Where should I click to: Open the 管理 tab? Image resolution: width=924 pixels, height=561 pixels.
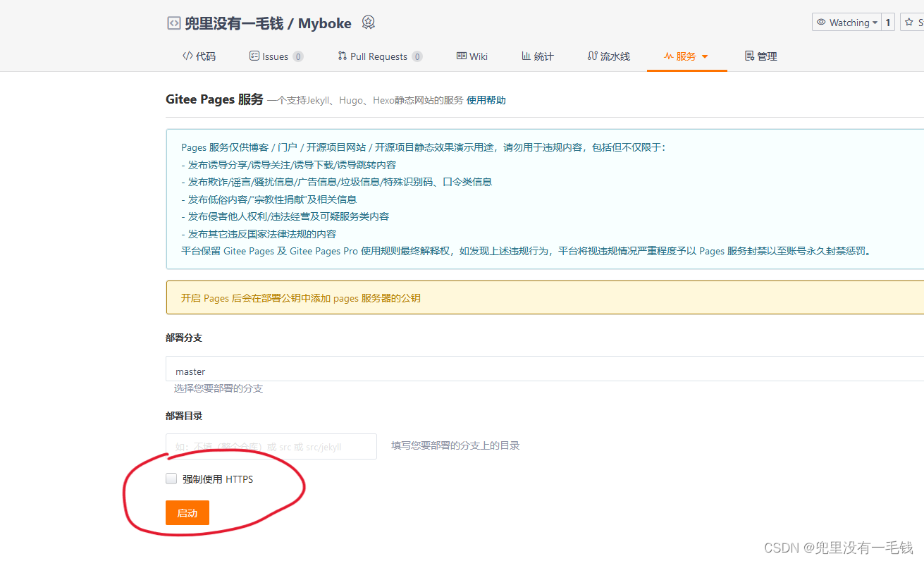[761, 56]
